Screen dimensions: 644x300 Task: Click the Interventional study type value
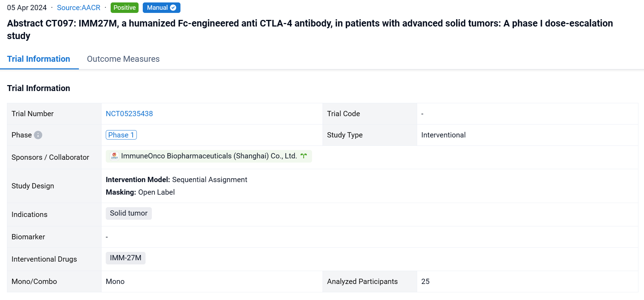443,135
